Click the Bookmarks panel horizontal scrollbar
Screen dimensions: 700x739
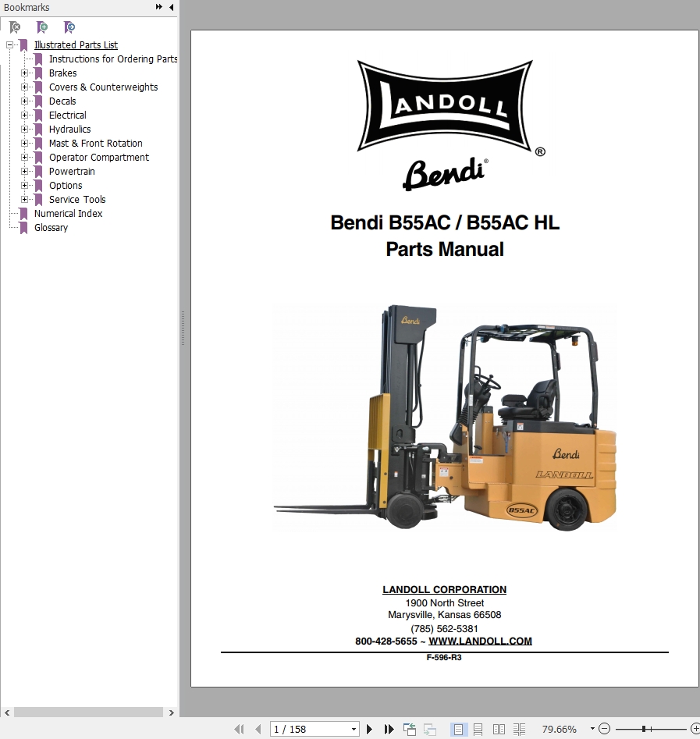pyautogui.click(x=88, y=712)
